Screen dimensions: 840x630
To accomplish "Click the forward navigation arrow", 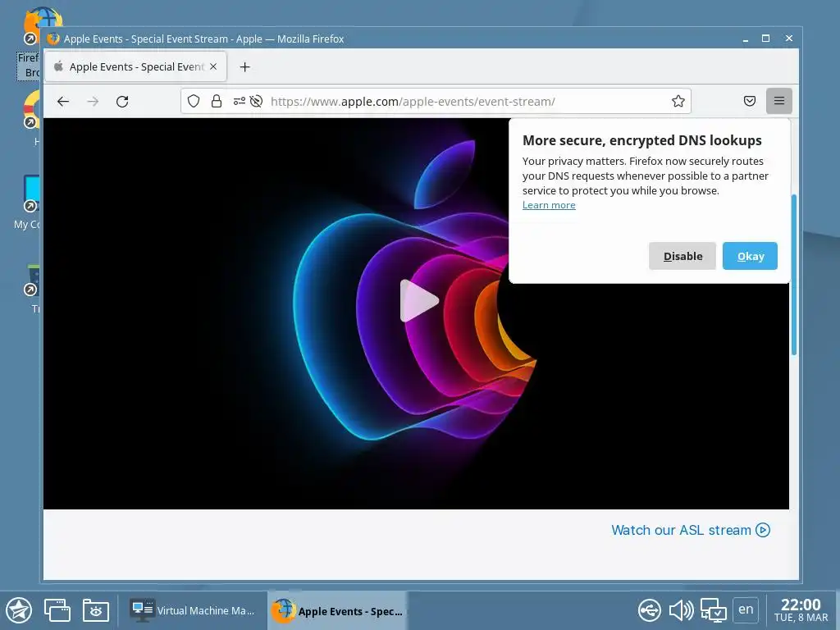I will point(93,101).
